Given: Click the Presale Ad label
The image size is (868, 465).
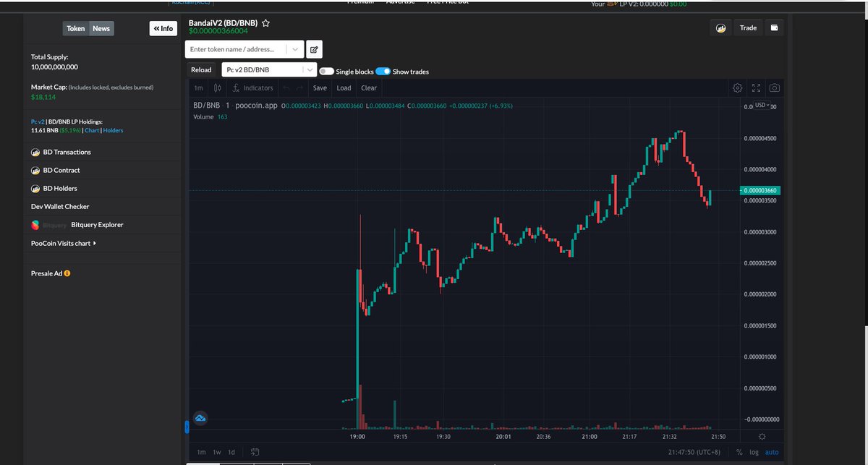Looking at the screenshot, I should (47, 273).
